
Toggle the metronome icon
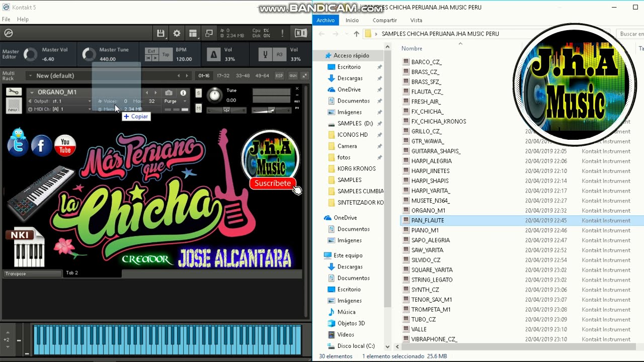click(213, 54)
